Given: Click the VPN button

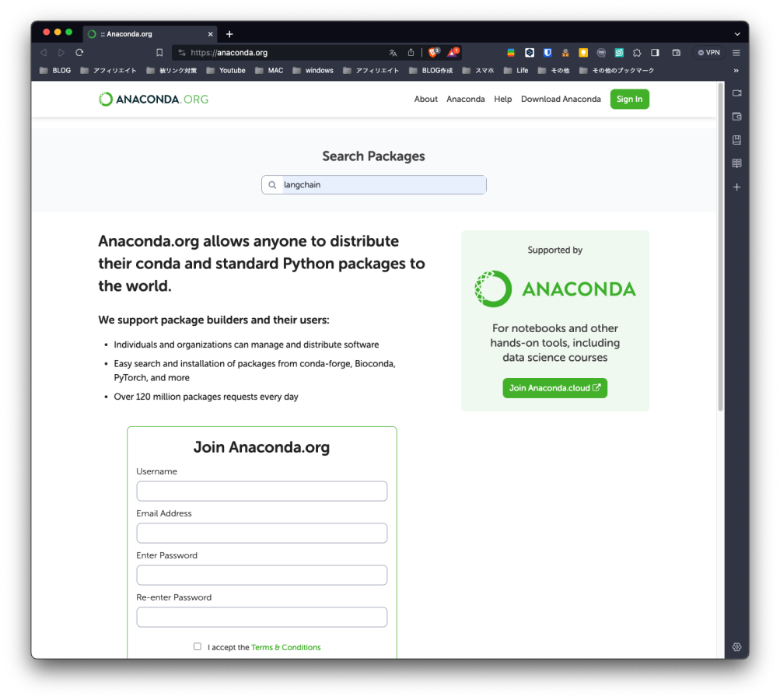Looking at the screenshot, I should (x=709, y=53).
